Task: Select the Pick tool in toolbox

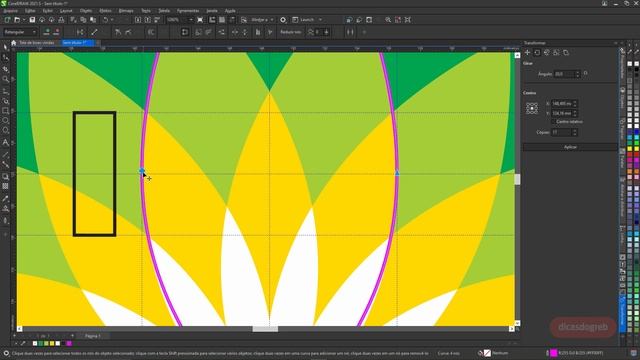Action: (x=5, y=47)
